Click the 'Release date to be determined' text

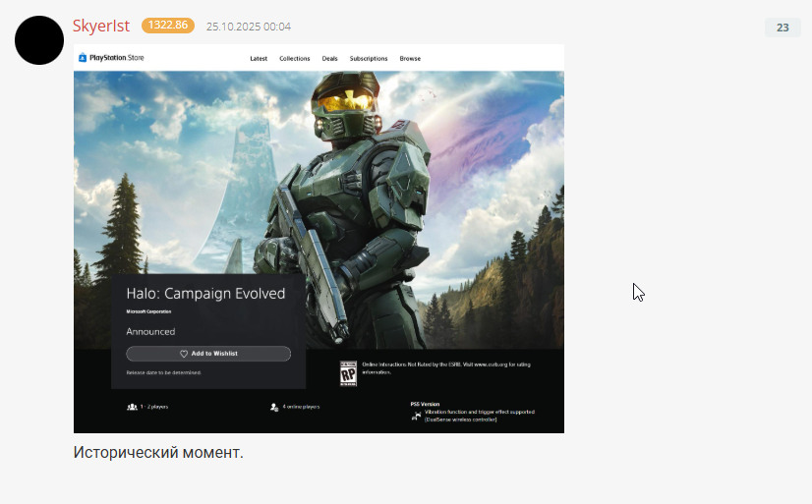[x=163, y=372]
